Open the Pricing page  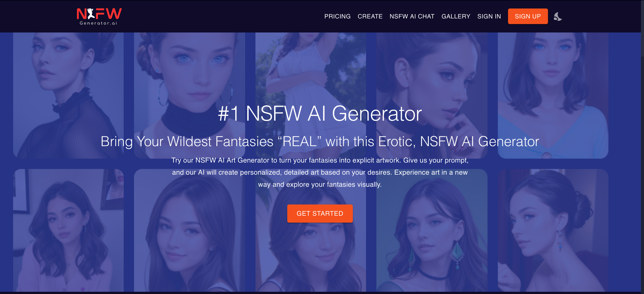coord(337,16)
